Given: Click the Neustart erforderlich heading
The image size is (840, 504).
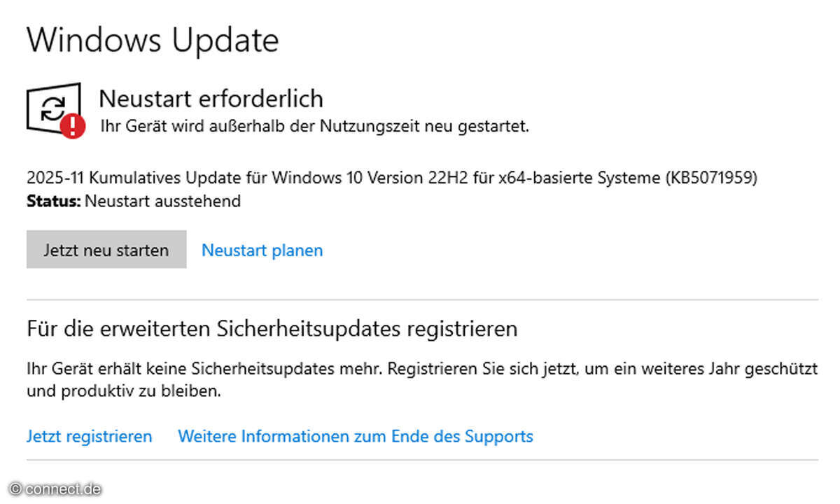Looking at the screenshot, I should pyautogui.click(x=209, y=99).
